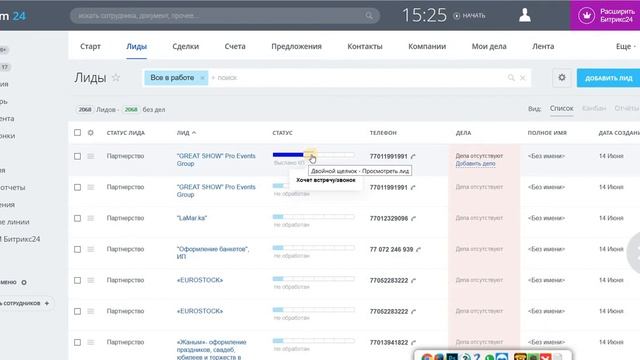This screenshot has height=360, width=640.
Task: Clear the filter with the X icon
Action: (522, 78)
